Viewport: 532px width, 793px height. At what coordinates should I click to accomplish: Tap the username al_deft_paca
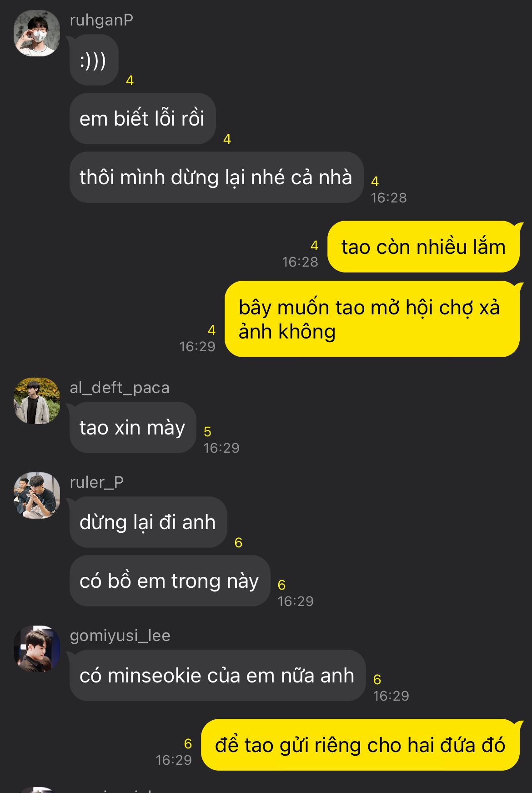pos(120,388)
